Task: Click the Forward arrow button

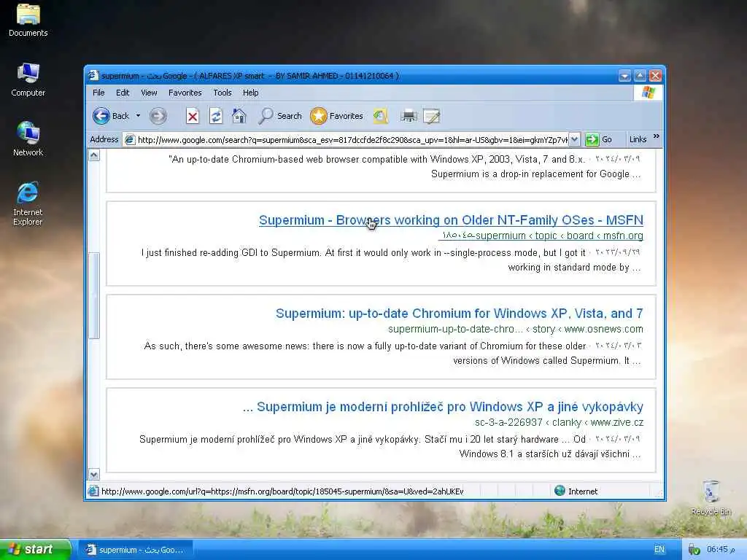Action: 158,116
